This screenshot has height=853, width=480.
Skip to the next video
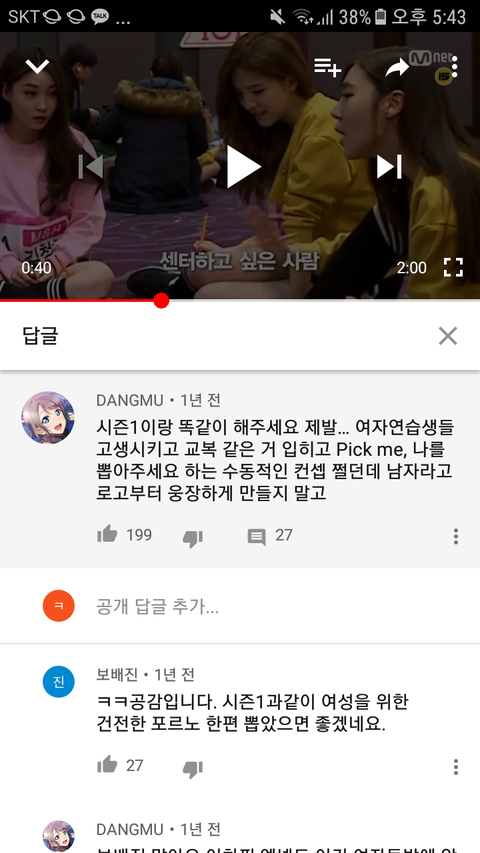coord(389,167)
